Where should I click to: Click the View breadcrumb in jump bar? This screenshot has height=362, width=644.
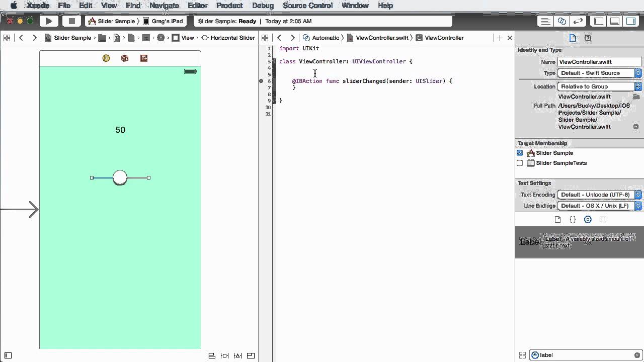(x=183, y=38)
